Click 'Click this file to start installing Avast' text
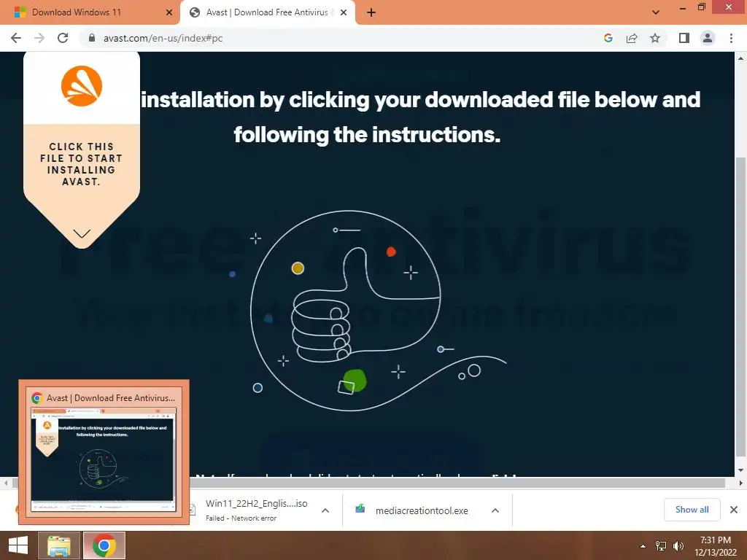Screen dimensions: 747x560 click(x=82, y=164)
